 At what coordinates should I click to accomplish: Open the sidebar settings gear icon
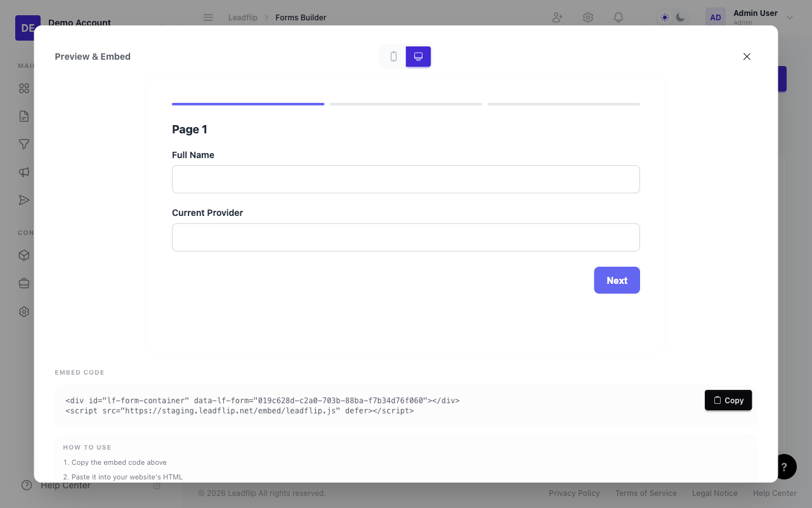pos(24,312)
